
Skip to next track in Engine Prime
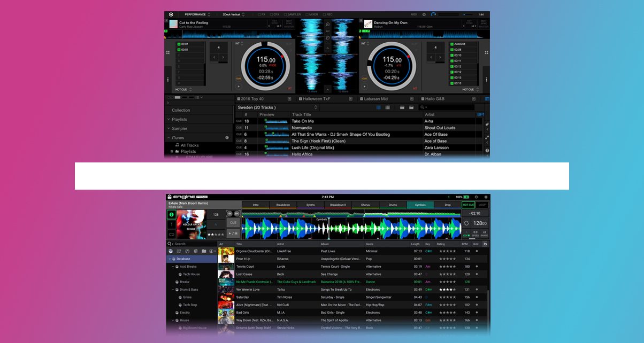pos(237,214)
